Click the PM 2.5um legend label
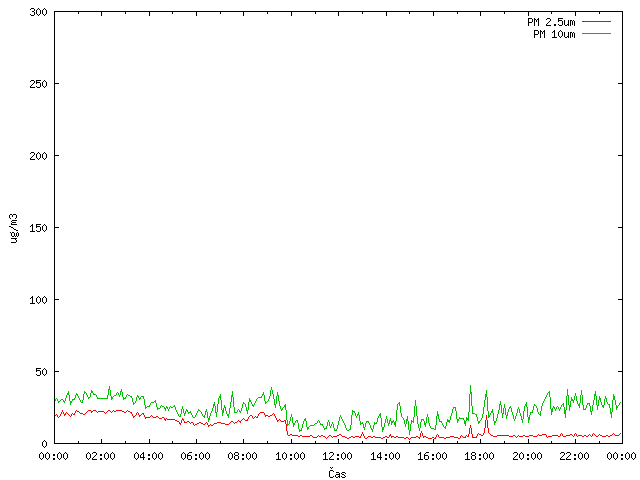 click(x=551, y=22)
